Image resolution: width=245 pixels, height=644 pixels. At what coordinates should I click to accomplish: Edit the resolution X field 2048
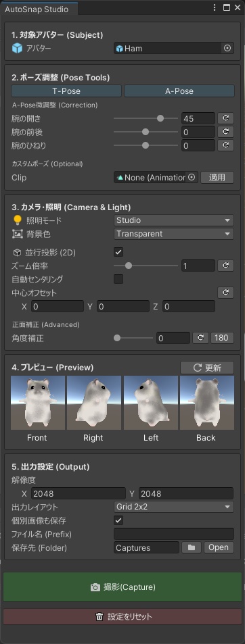[x=78, y=493]
